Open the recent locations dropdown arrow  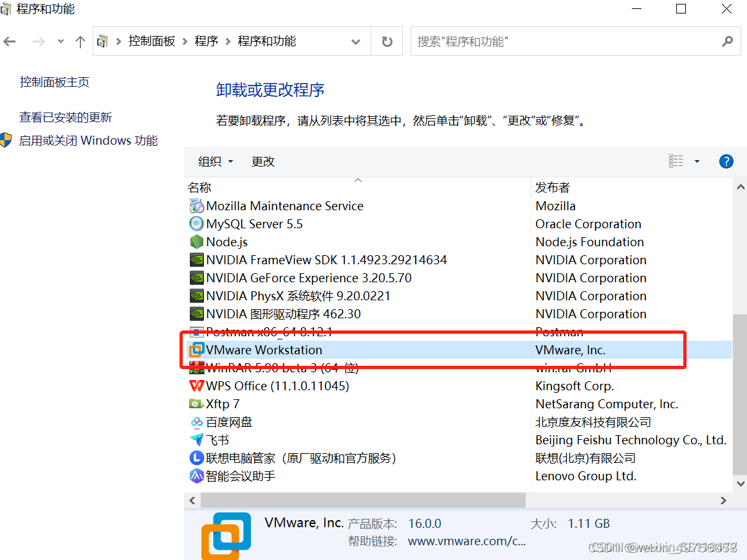click(x=60, y=41)
